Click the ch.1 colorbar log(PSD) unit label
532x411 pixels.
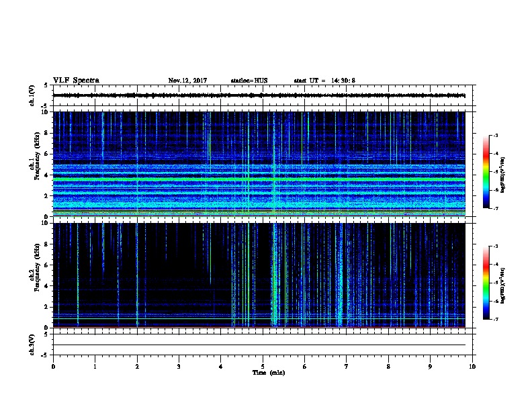click(x=502, y=175)
